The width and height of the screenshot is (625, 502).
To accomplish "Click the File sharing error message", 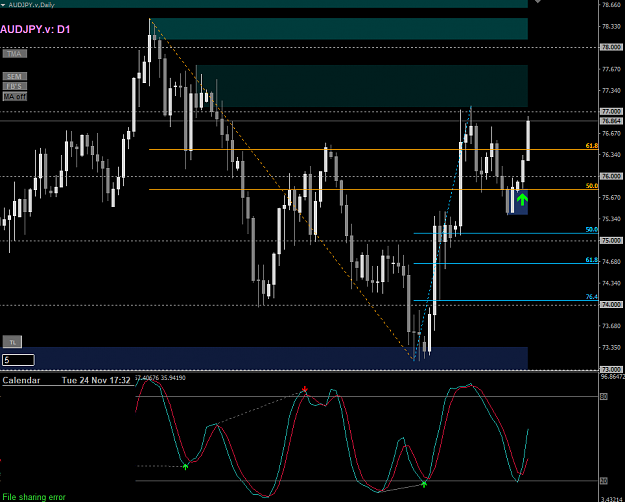I will click(34, 497).
